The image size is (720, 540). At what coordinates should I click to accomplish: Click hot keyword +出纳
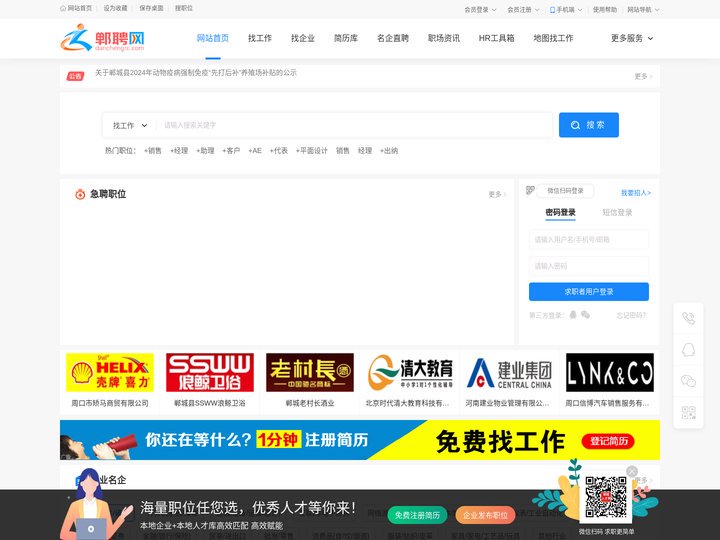pos(389,151)
